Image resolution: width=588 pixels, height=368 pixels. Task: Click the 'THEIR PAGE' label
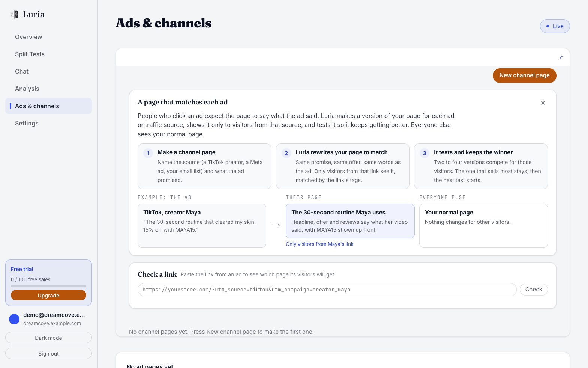304,198
